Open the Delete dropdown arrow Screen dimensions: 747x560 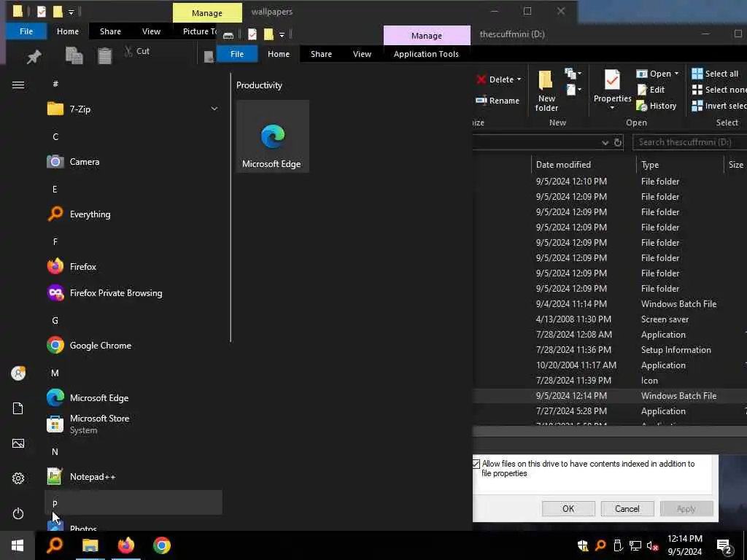pos(519,79)
